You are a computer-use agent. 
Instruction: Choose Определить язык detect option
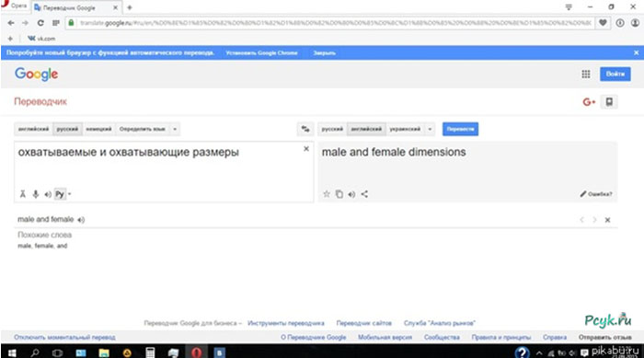point(142,129)
